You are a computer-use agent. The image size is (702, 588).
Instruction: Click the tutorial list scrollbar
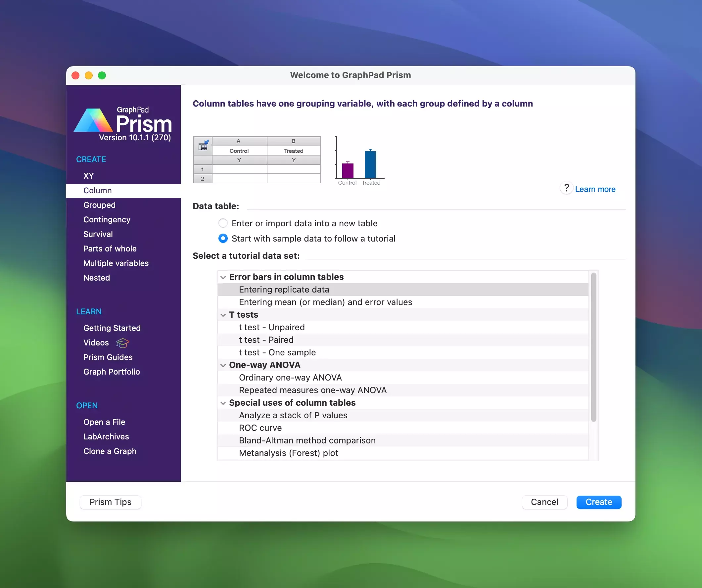click(593, 347)
